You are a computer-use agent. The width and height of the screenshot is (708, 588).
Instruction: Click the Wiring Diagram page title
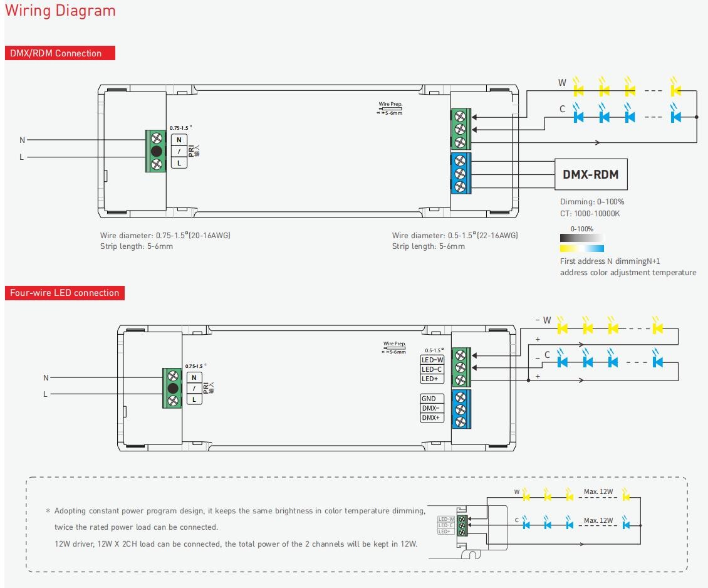pyautogui.click(x=60, y=11)
